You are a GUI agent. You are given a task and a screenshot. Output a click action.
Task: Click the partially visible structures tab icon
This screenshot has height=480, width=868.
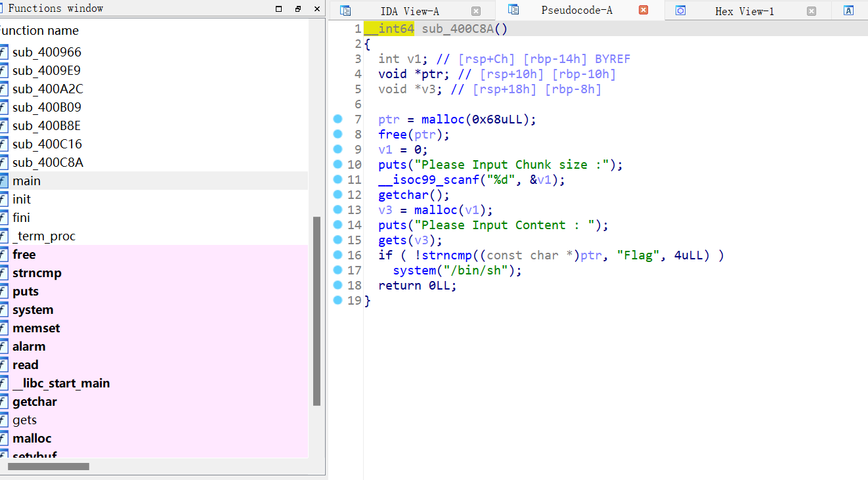[848, 11]
